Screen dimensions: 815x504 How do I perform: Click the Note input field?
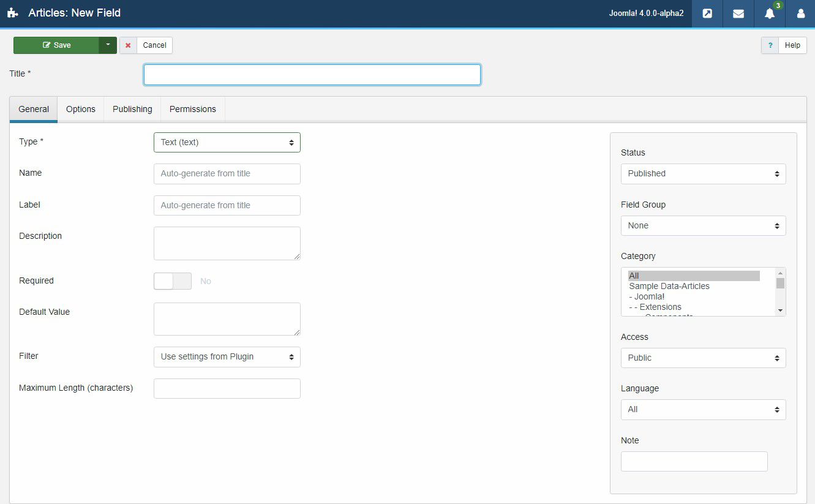tap(694, 461)
